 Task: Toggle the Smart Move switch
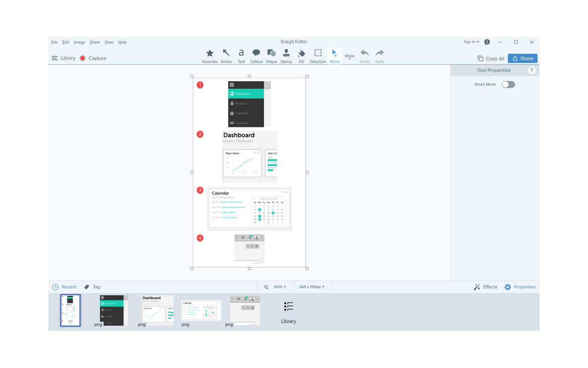(508, 85)
